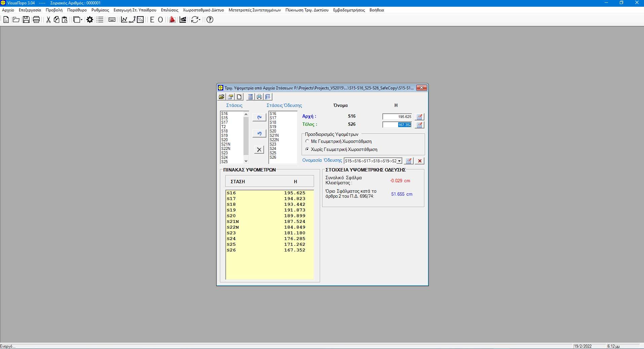Click the printer icon in dialog toolbar
The height and width of the screenshot is (349, 644).
pos(259,97)
